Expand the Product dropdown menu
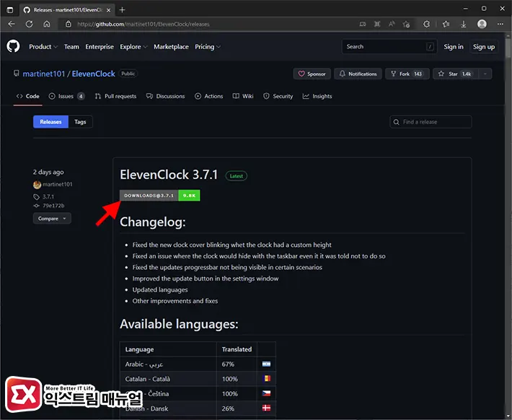This screenshot has width=512, height=420. point(43,47)
